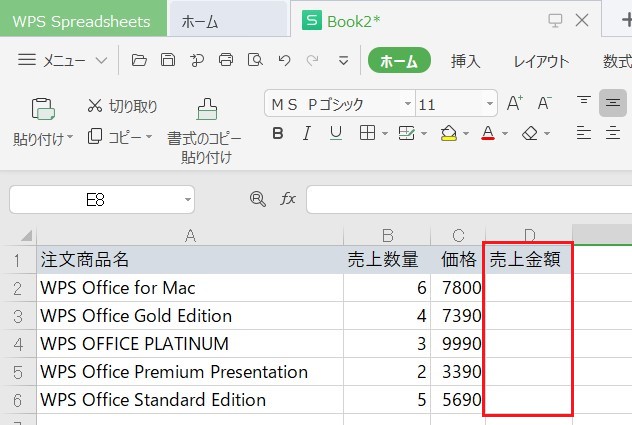Redo the last undone action

pos(312,60)
